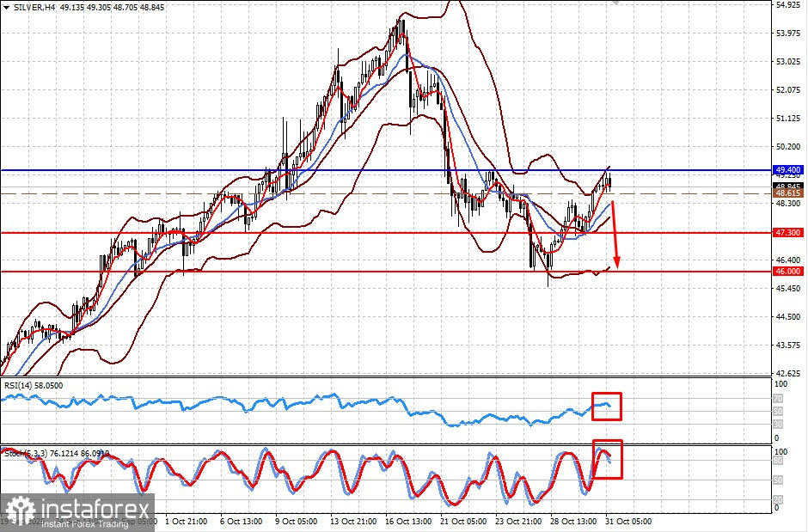Click the 49.400 blue price level label
Viewport: 808px width, 532px height.
click(788, 170)
